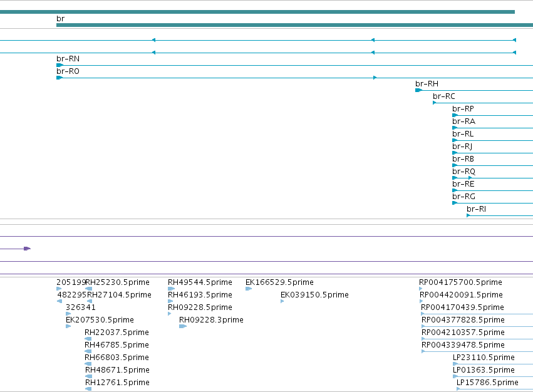Select the br-RQ transcript label
Image resolution: width=533 pixels, height=392 pixels.
point(463,172)
